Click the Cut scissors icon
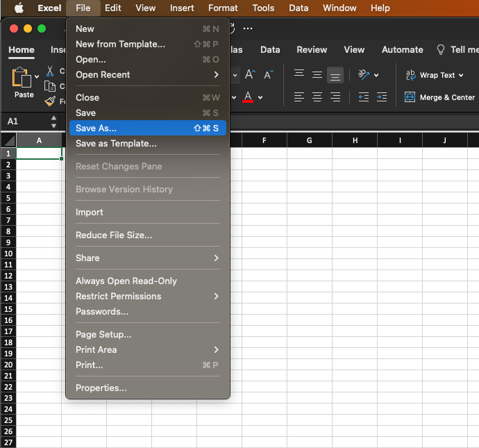The height and width of the screenshot is (448, 479). pyautogui.click(x=50, y=71)
